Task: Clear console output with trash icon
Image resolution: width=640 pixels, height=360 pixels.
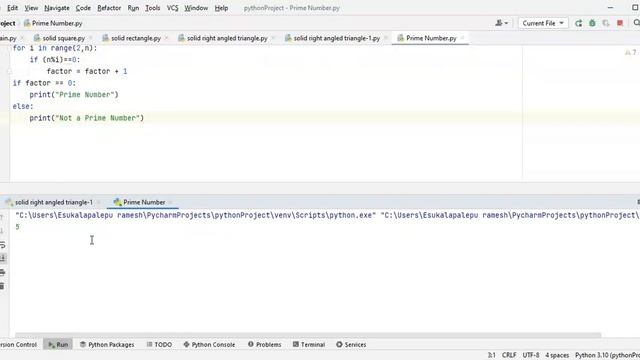Action: pyautogui.click(x=3, y=286)
